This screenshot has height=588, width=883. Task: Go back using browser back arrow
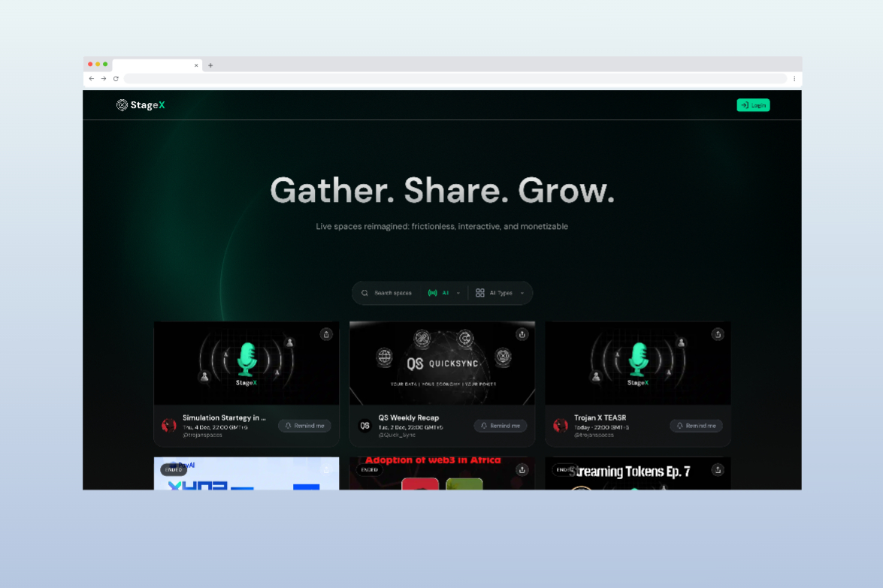[92, 79]
